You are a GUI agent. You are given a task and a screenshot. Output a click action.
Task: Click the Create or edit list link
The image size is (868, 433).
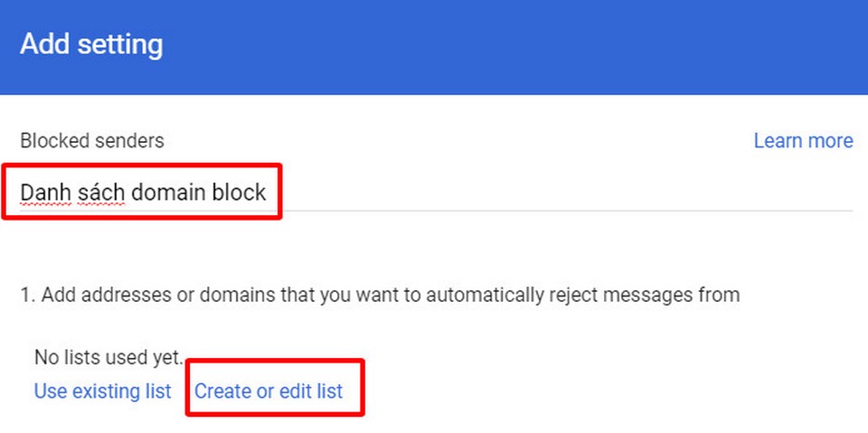[x=269, y=391]
